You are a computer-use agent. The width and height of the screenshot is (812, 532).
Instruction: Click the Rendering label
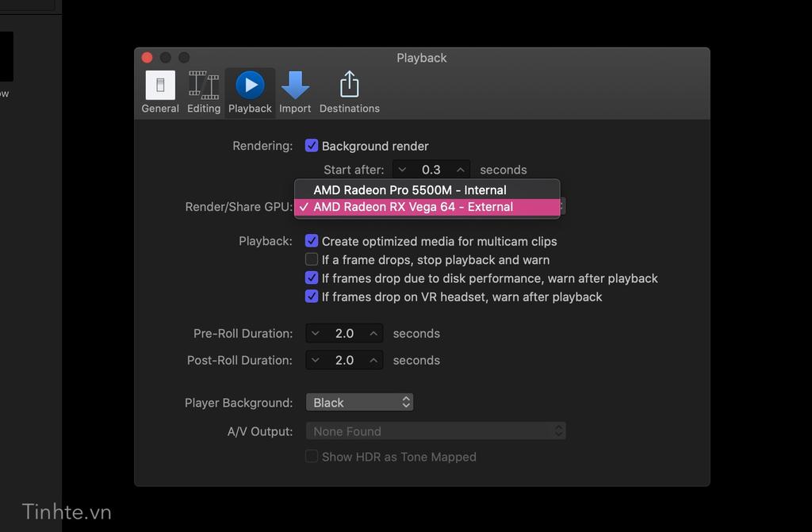[262, 146]
